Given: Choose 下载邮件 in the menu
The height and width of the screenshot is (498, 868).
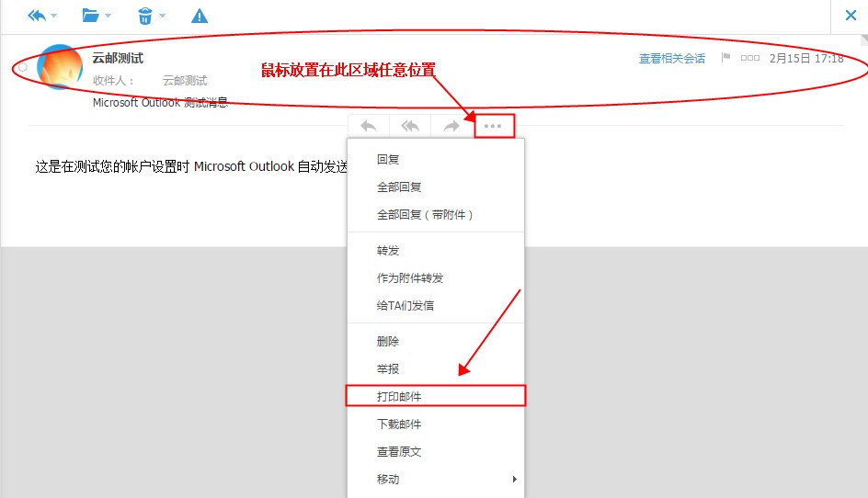Looking at the screenshot, I should (399, 424).
